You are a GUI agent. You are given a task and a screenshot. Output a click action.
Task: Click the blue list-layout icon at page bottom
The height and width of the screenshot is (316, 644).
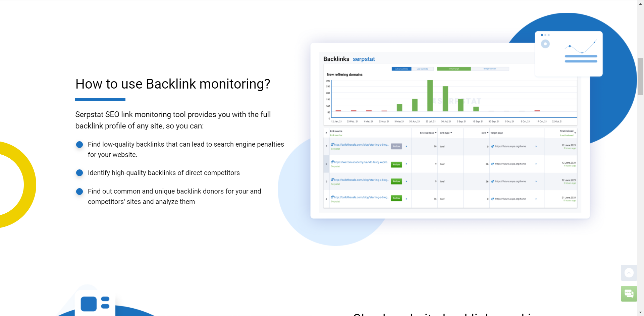95,303
